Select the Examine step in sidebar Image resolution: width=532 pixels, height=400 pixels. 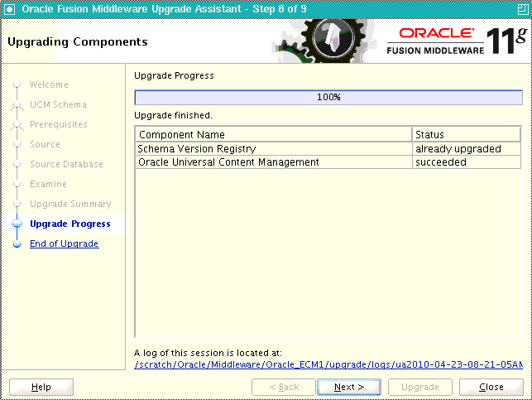pos(48,184)
